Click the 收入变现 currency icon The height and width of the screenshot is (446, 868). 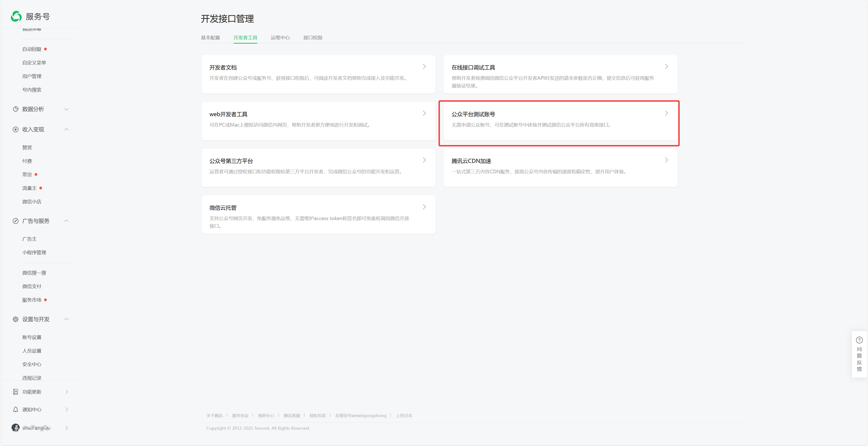pos(16,129)
